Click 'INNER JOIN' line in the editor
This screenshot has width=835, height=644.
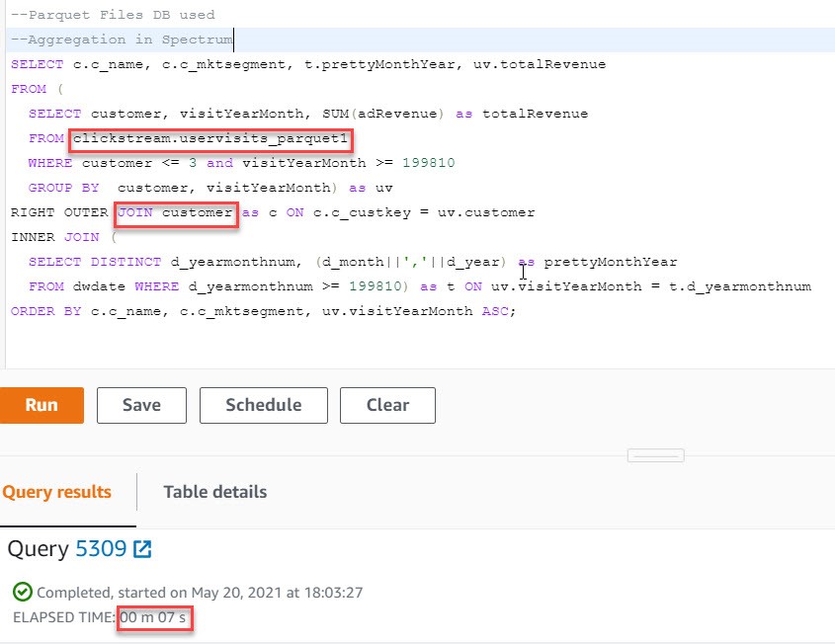(64, 237)
